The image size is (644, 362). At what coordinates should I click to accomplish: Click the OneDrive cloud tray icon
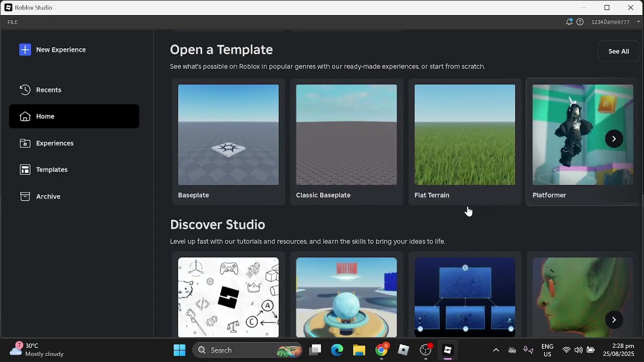pos(512,350)
